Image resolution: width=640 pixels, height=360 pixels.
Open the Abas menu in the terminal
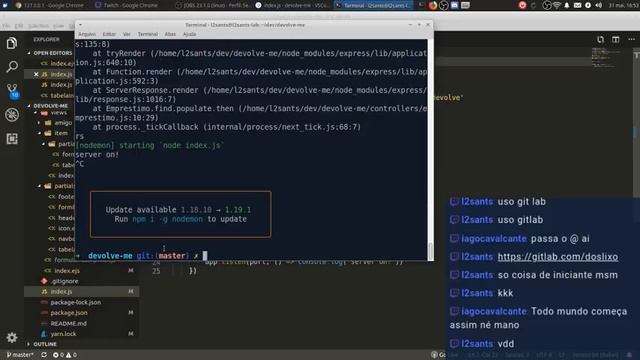pos(170,34)
